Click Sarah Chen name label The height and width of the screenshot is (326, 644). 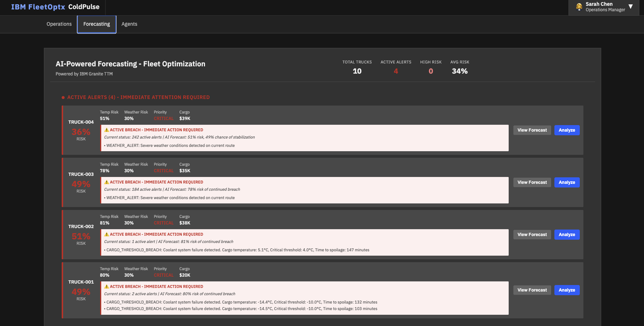599,4
